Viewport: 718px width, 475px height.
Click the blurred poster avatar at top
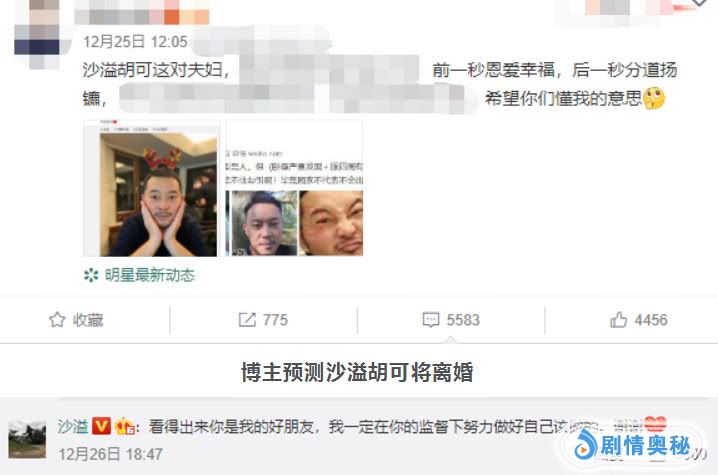tap(37, 33)
